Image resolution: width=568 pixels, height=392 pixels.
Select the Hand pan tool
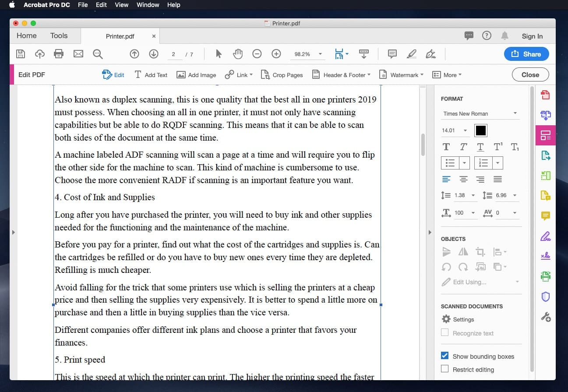coord(238,54)
